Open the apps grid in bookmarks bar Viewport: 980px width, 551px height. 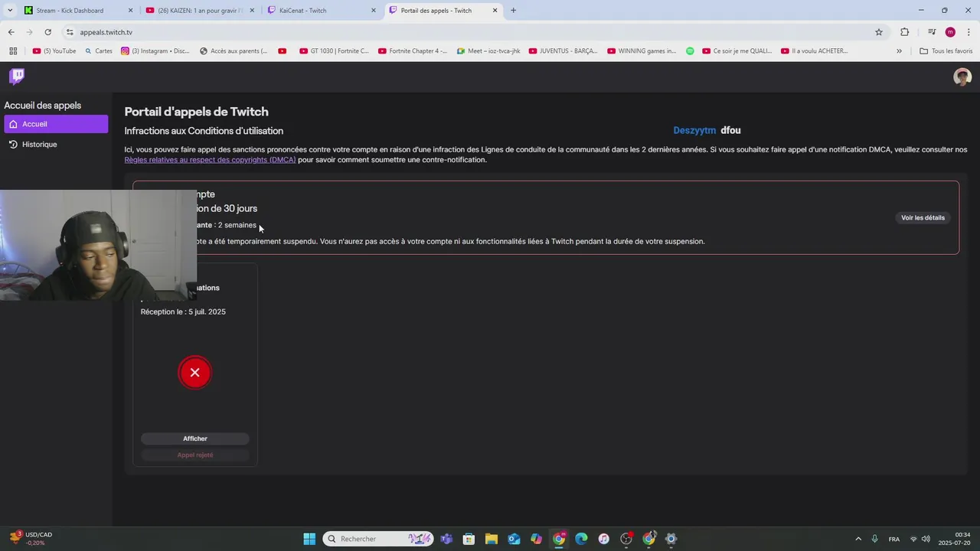click(x=13, y=51)
